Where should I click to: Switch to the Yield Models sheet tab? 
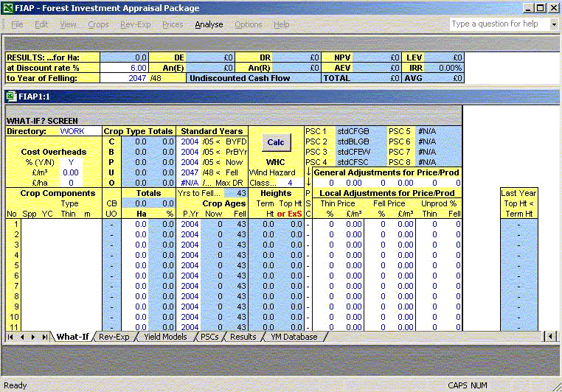[165, 337]
